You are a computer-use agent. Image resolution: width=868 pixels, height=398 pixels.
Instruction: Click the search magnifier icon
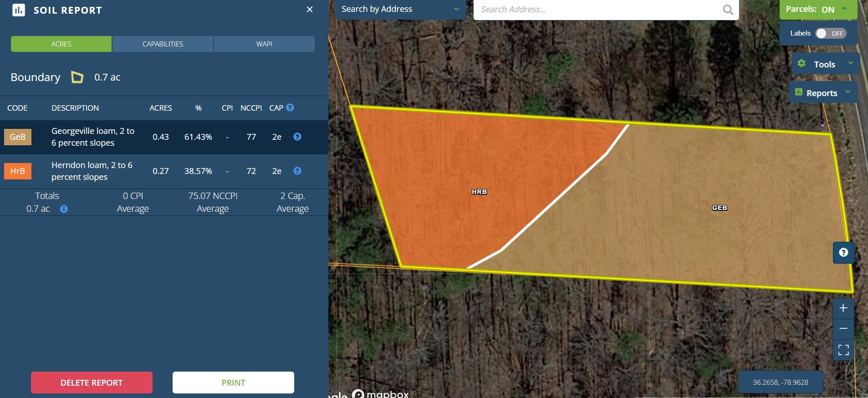(x=728, y=10)
